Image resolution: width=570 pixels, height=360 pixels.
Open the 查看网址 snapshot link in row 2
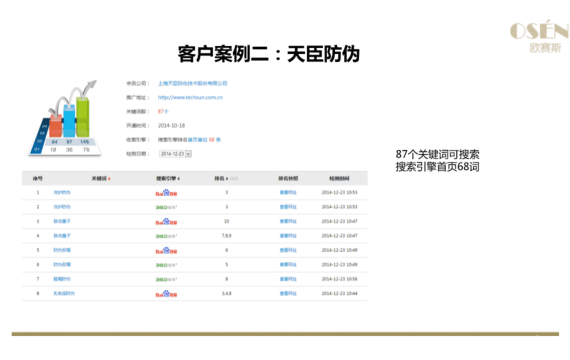pos(288,207)
